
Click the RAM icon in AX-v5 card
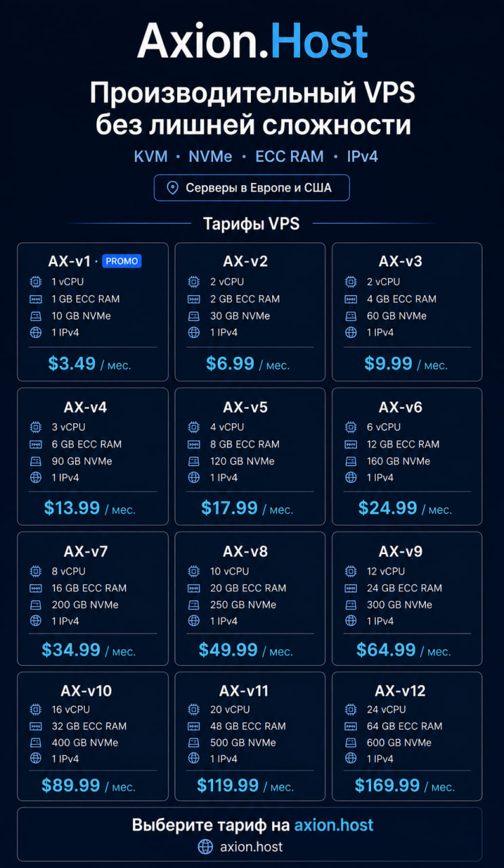[194, 444]
